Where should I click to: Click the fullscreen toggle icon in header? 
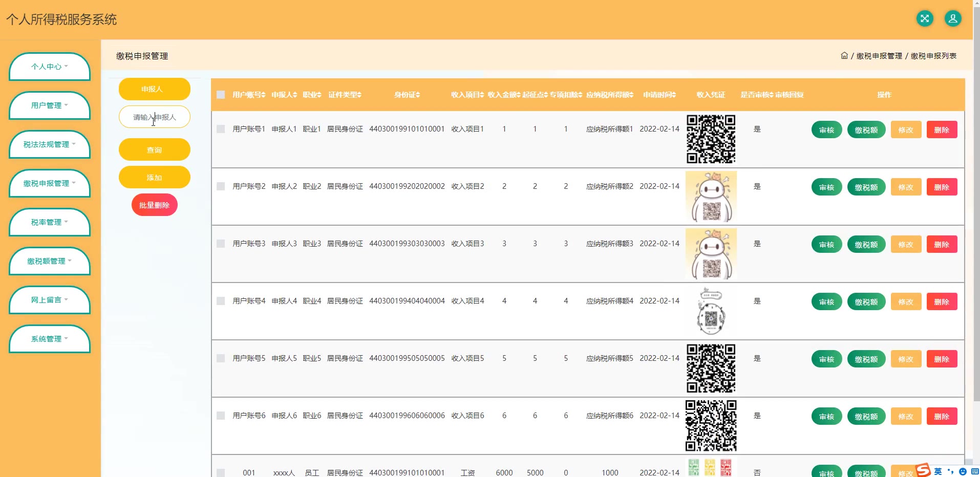tap(925, 19)
